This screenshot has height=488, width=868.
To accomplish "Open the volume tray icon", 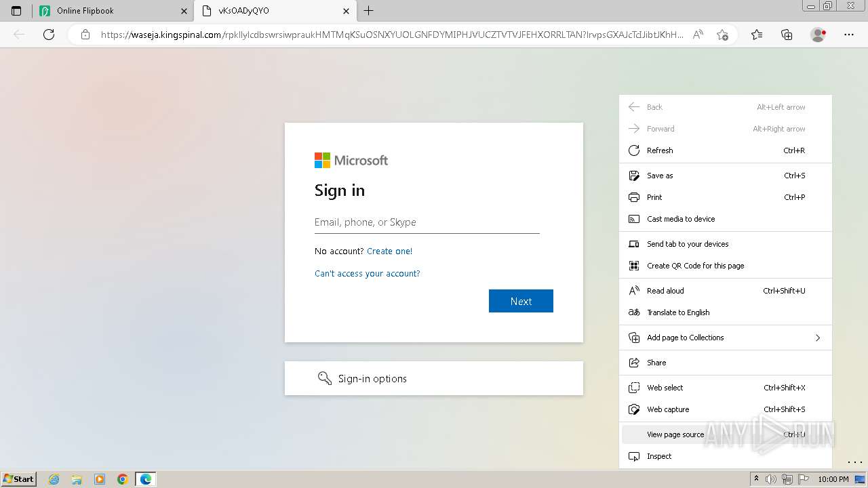I will [772, 479].
